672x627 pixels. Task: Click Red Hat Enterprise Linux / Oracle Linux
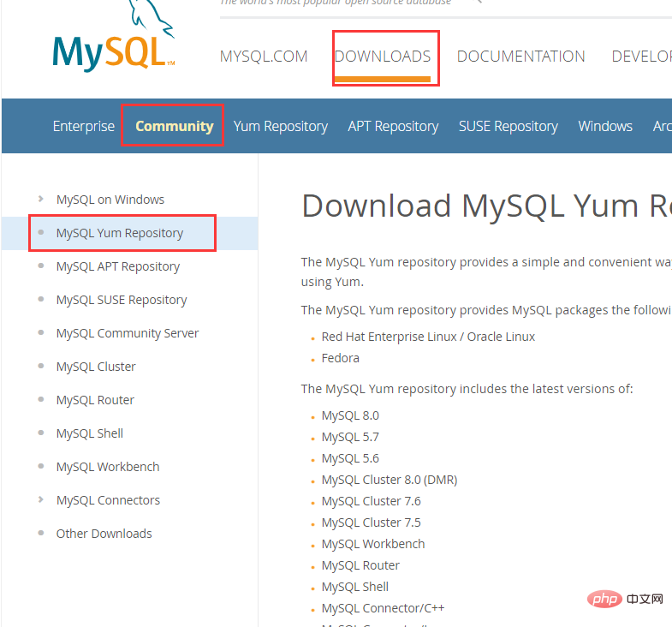click(x=428, y=337)
